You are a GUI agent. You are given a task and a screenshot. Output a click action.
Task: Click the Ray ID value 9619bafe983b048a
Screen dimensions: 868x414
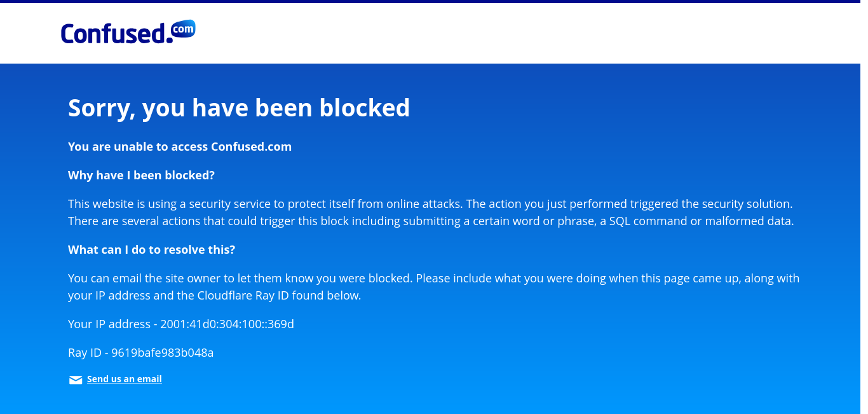coord(162,352)
